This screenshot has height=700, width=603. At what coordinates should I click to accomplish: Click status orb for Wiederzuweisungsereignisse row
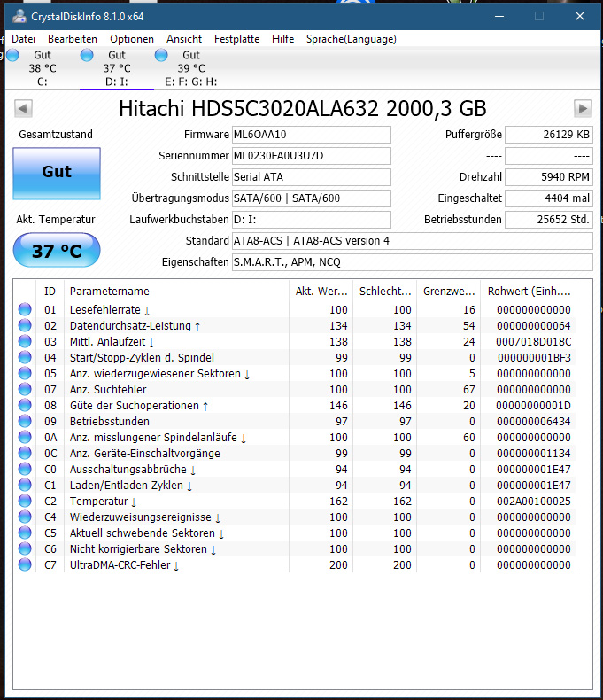(25, 517)
